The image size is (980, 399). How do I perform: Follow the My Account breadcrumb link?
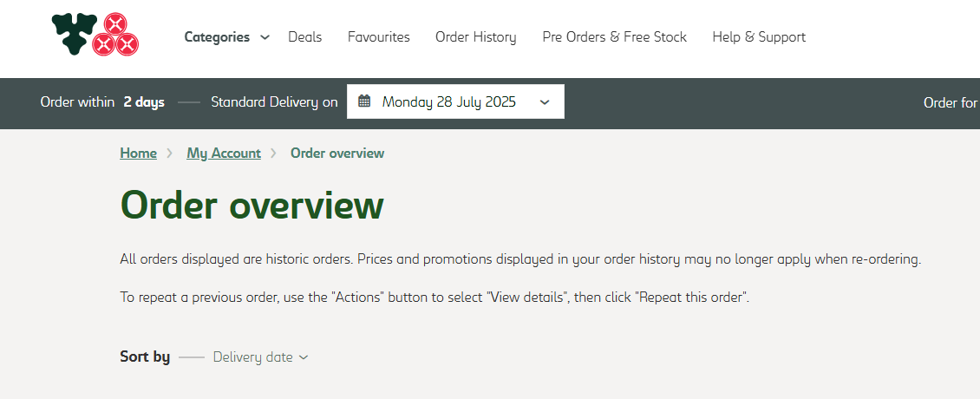[224, 153]
